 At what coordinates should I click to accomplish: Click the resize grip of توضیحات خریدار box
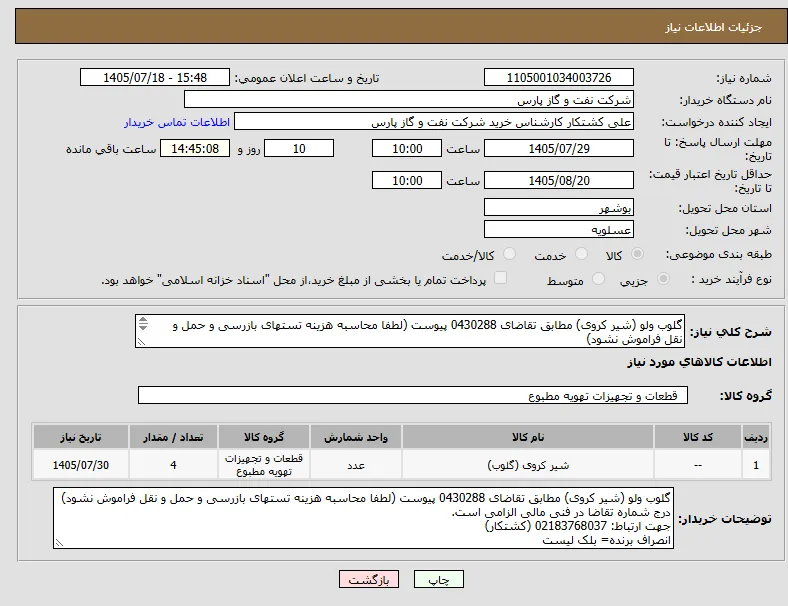pos(59,543)
